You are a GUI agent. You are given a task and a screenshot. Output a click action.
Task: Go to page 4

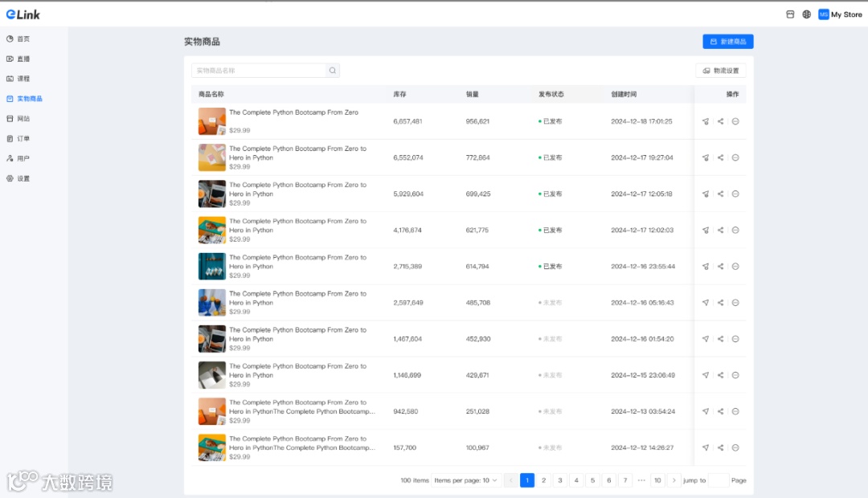click(x=576, y=480)
